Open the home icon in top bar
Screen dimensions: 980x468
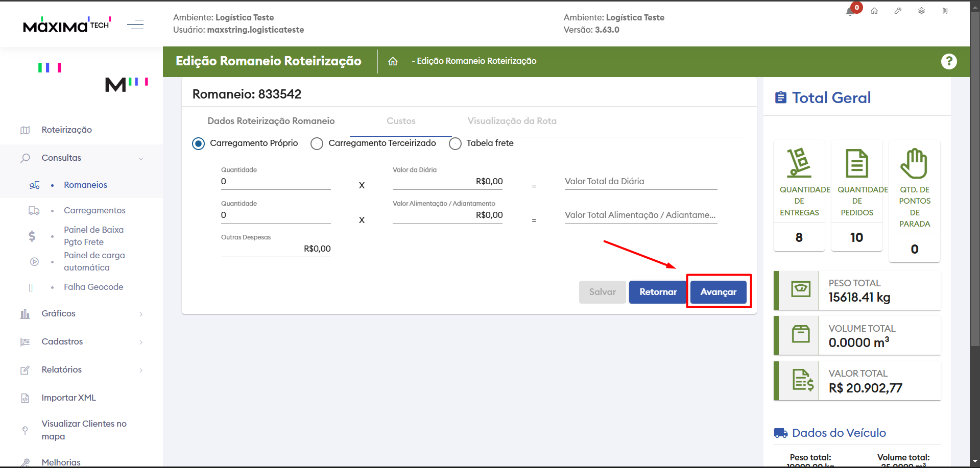pos(874,11)
